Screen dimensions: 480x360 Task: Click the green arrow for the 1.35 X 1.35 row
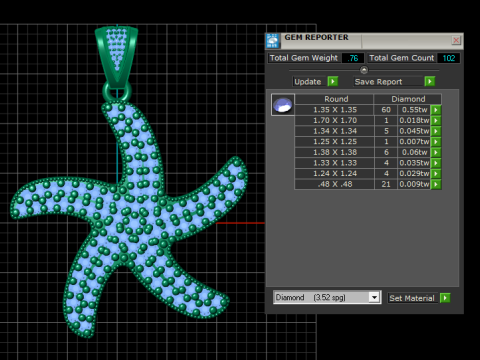(x=436, y=110)
